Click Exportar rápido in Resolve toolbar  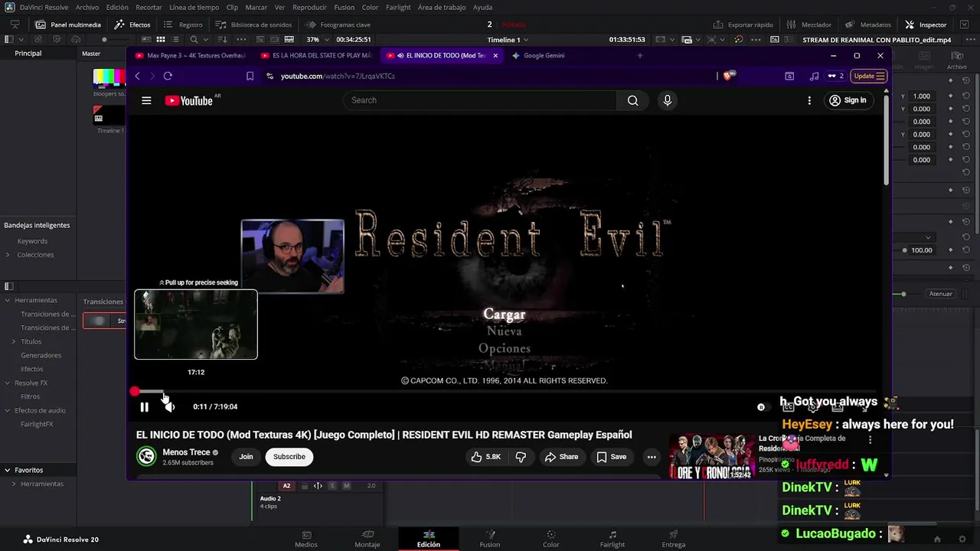[x=743, y=24]
